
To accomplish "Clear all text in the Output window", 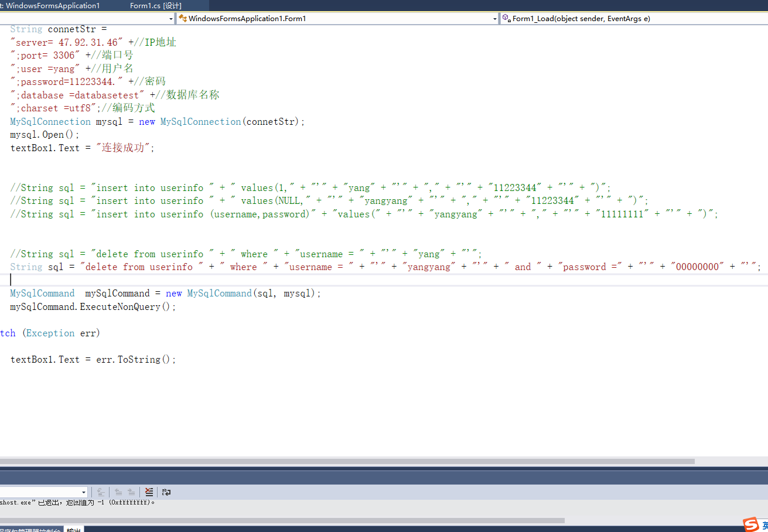I will point(149,492).
